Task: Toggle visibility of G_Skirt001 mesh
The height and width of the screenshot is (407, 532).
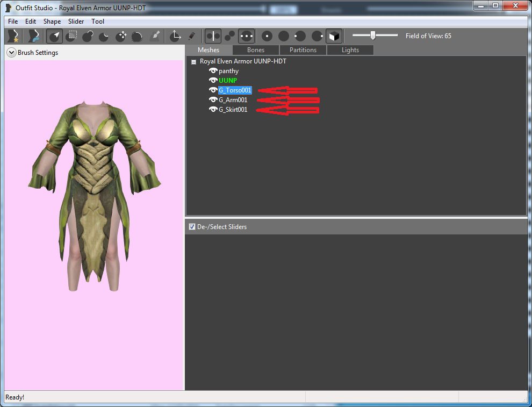Action: (213, 109)
